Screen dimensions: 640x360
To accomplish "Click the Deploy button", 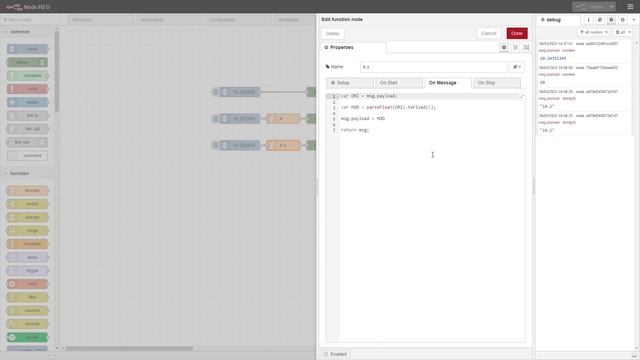I will click(590, 7).
